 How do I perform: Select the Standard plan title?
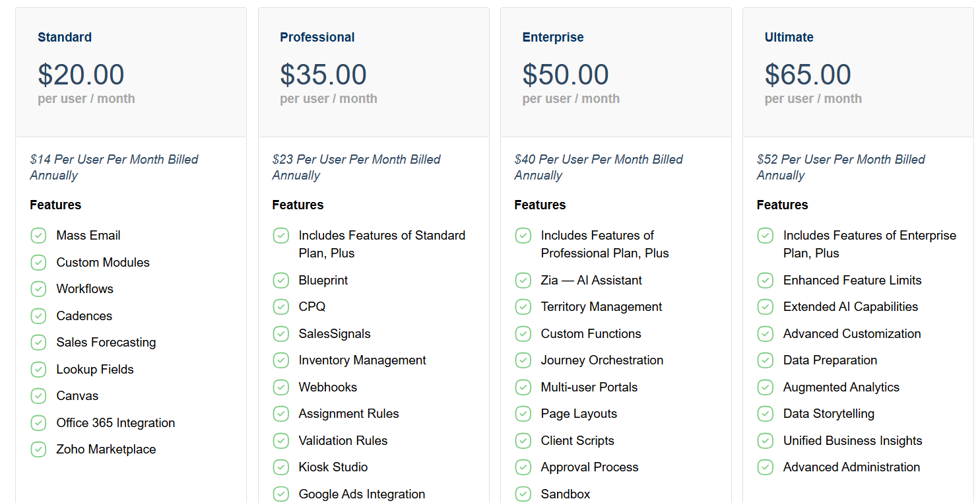(x=65, y=38)
